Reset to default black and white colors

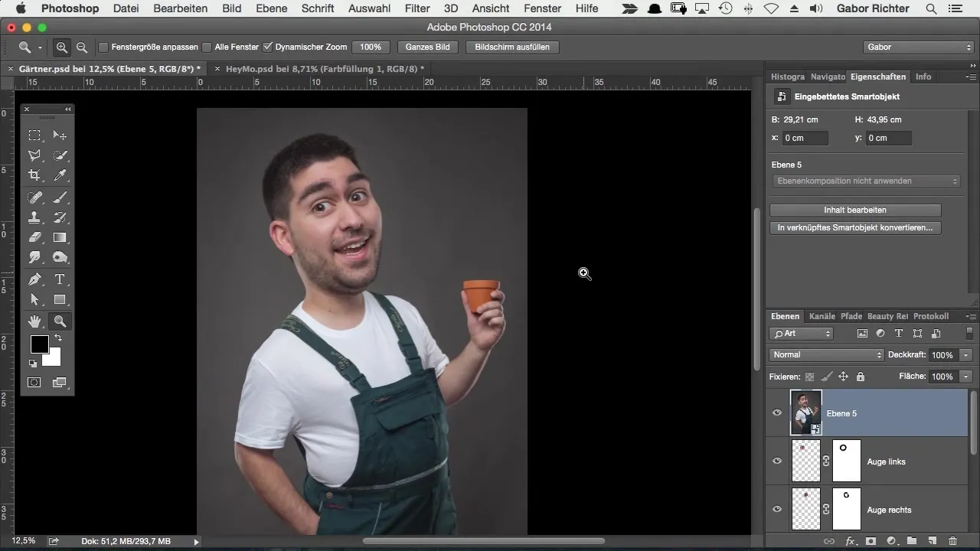coord(32,364)
